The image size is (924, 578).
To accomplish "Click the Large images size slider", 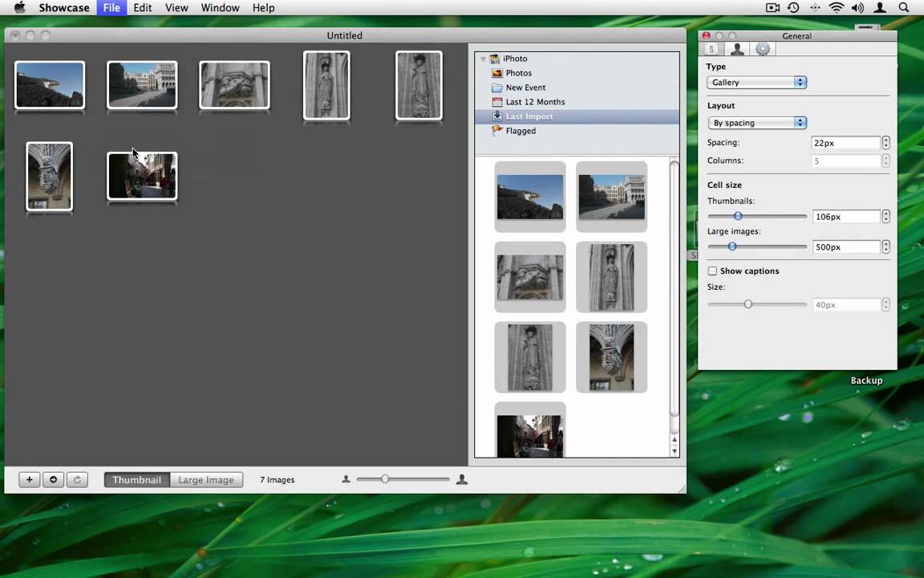I will [757, 246].
